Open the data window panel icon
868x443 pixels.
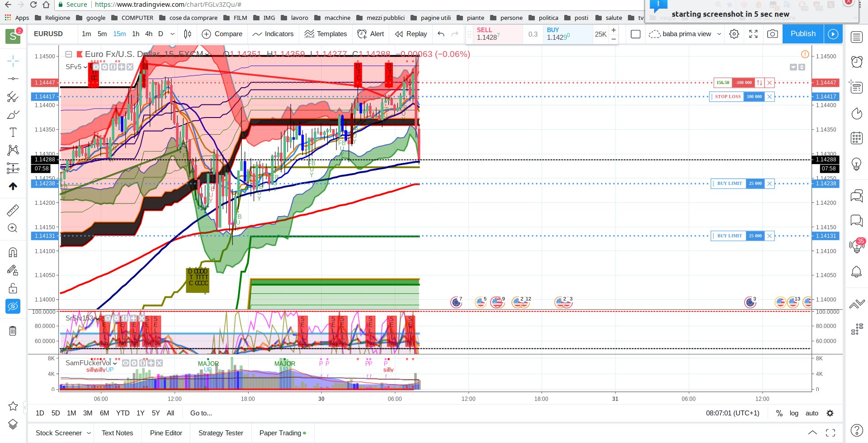coord(857,86)
